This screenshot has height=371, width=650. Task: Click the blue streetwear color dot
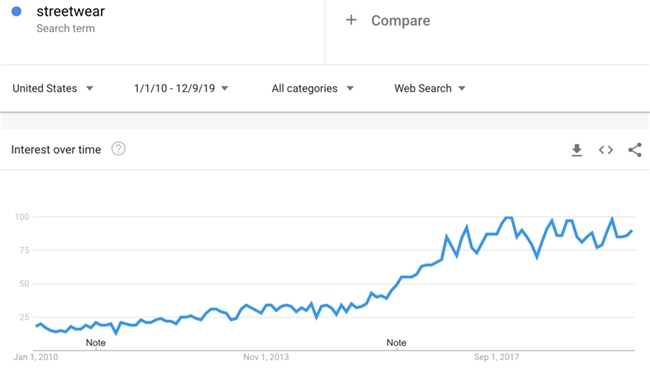tap(17, 11)
